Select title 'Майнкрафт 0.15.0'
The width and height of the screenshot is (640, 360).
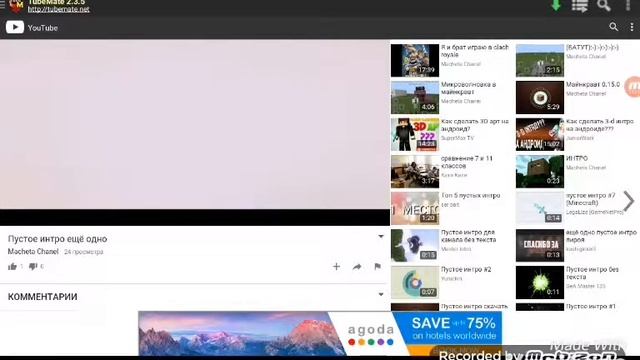click(593, 84)
